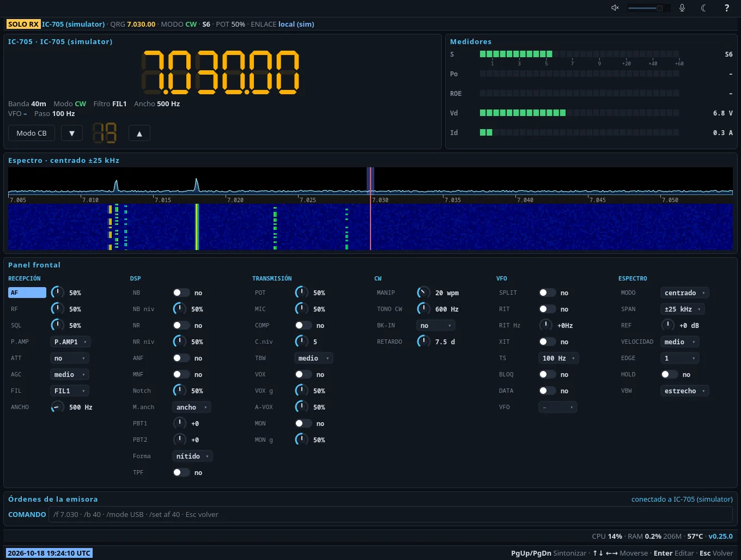Click the "conectado a IC-705 (simulator)" status text
This screenshot has width=741, height=560.
click(x=682, y=499)
